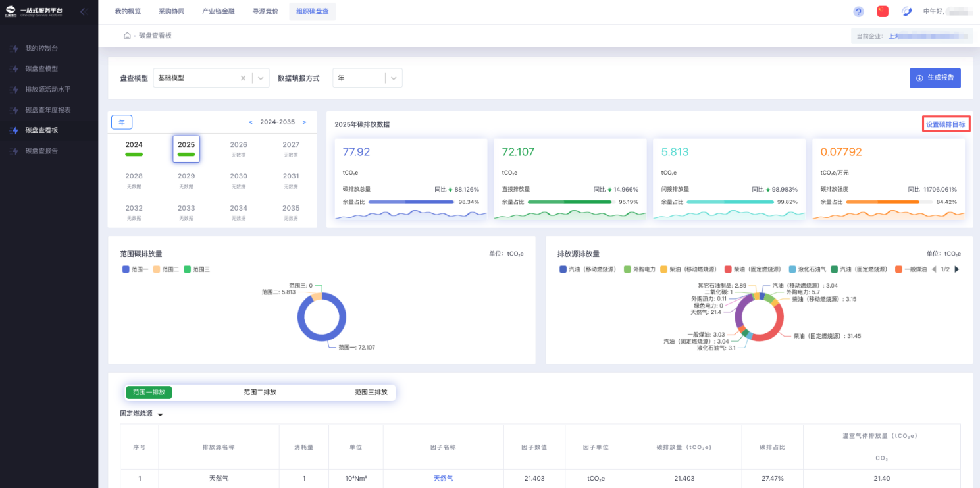This screenshot has width=980, height=488.
Task: Clear 基础模型 selection with X icon
Action: point(243,78)
